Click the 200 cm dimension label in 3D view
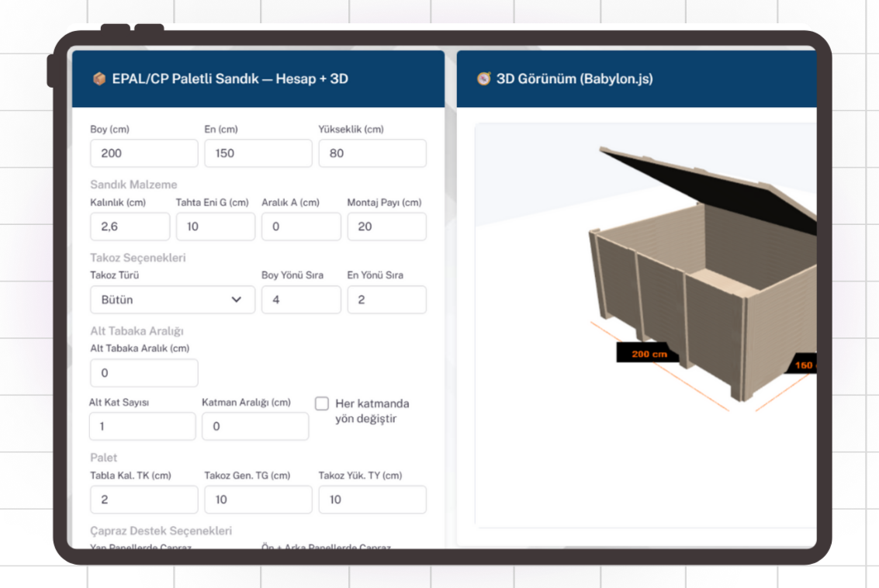Image resolution: width=879 pixels, height=588 pixels. click(649, 354)
